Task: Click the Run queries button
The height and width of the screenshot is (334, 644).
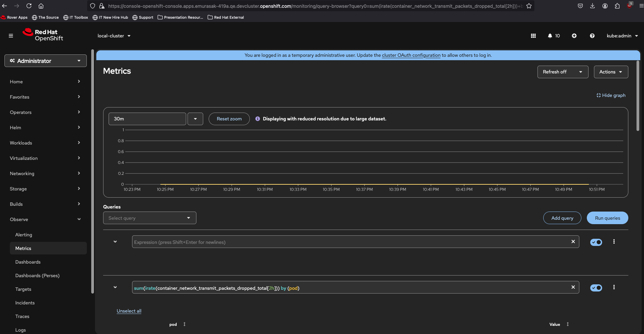Action: click(x=608, y=218)
